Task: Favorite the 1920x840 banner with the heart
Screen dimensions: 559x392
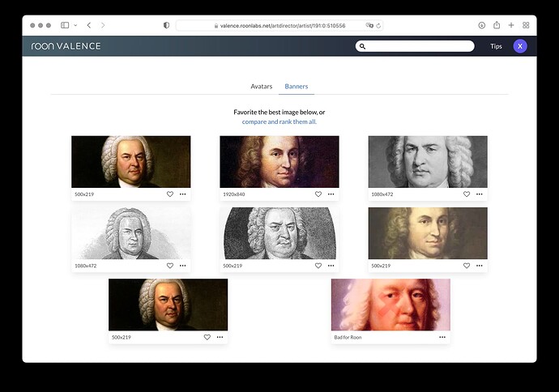Action: tap(318, 194)
